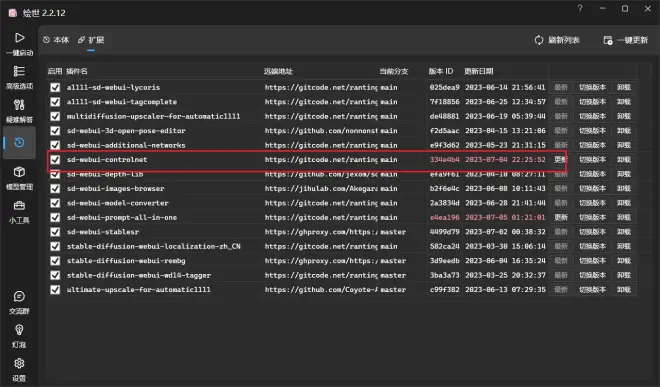Switch to the 扩展 extensions tab
This screenshot has width=660, height=387.
pos(91,40)
